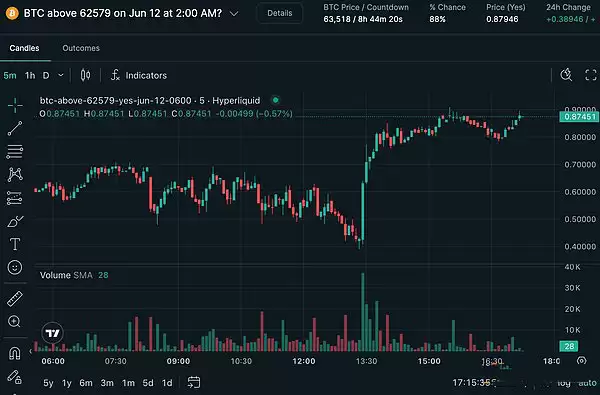
Task: Click the 0.50000 price axis label
Action: point(580,219)
